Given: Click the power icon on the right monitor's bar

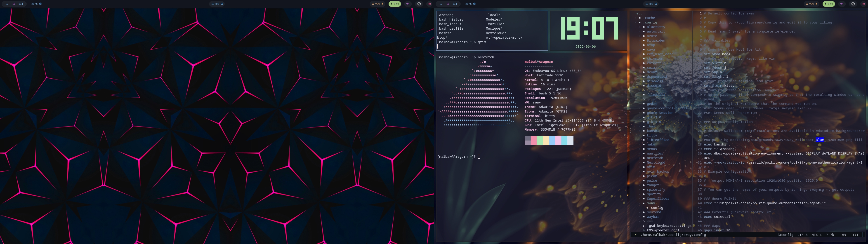Looking at the screenshot, I should tap(864, 4).
